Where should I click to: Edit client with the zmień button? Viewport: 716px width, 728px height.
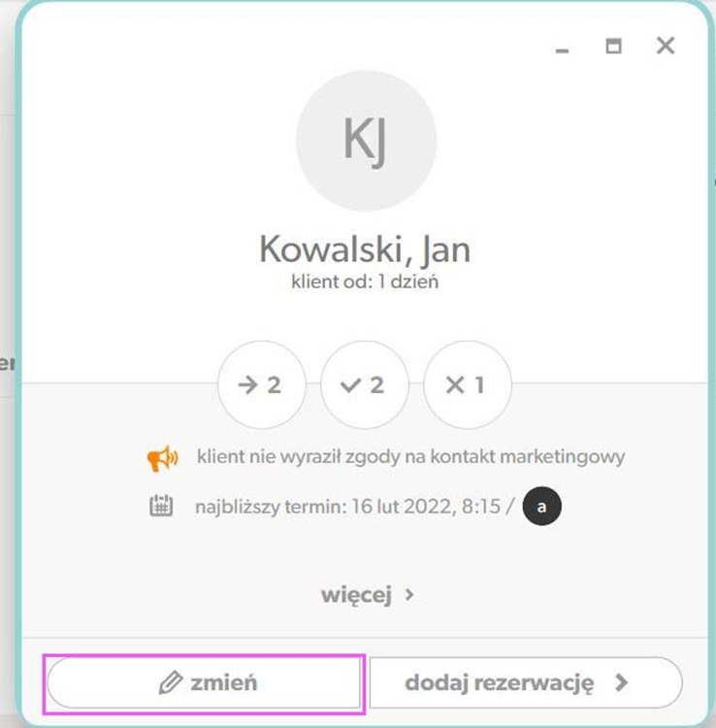(204, 682)
